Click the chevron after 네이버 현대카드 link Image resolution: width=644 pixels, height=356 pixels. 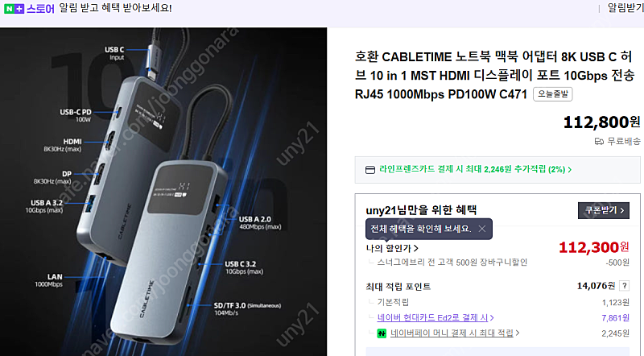pyautogui.click(x=492, y=318)
